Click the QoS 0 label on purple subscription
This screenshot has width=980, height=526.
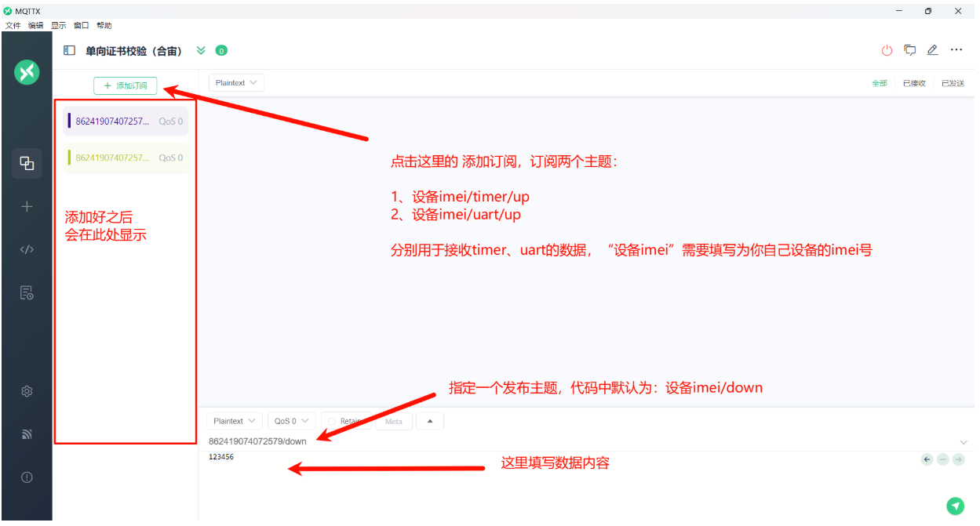pos(170,122)
